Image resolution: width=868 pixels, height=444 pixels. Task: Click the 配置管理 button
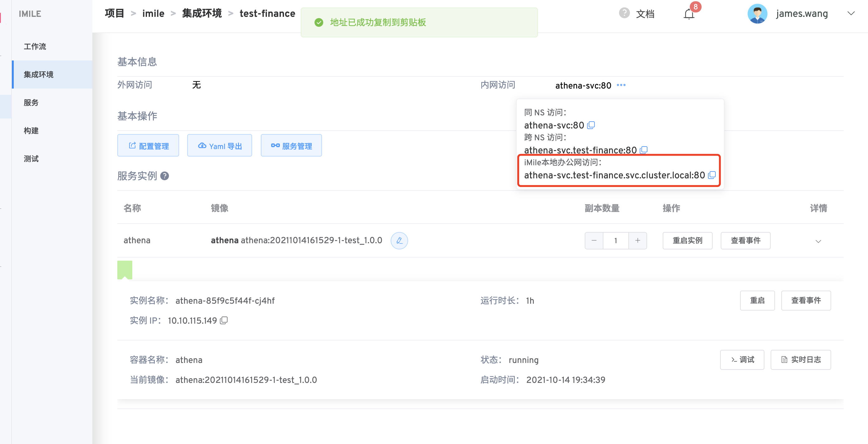pos(148,145)
